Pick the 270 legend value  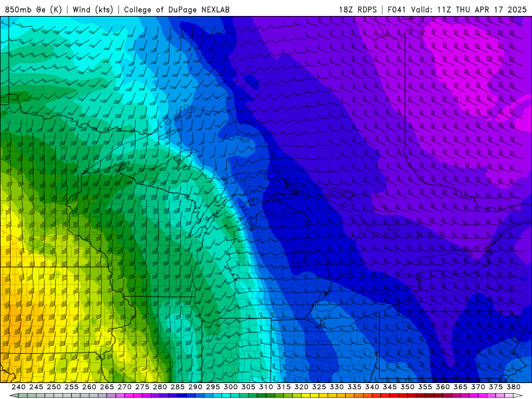(124, 387)
